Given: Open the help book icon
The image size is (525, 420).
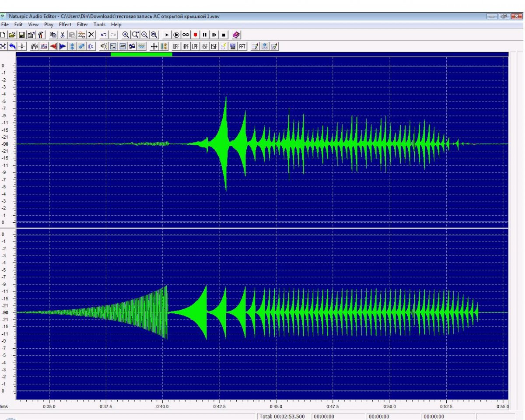Looking at the screenshot, I should (x=236, y=35).
